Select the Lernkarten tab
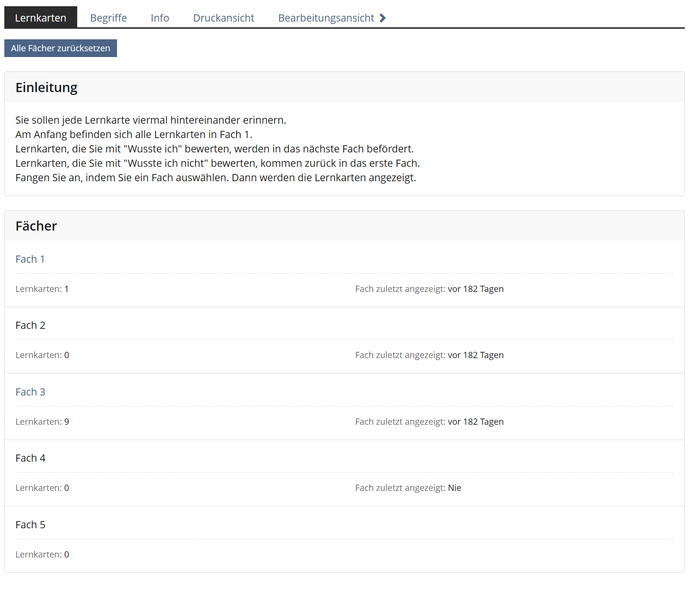 [x=41, y=18]
